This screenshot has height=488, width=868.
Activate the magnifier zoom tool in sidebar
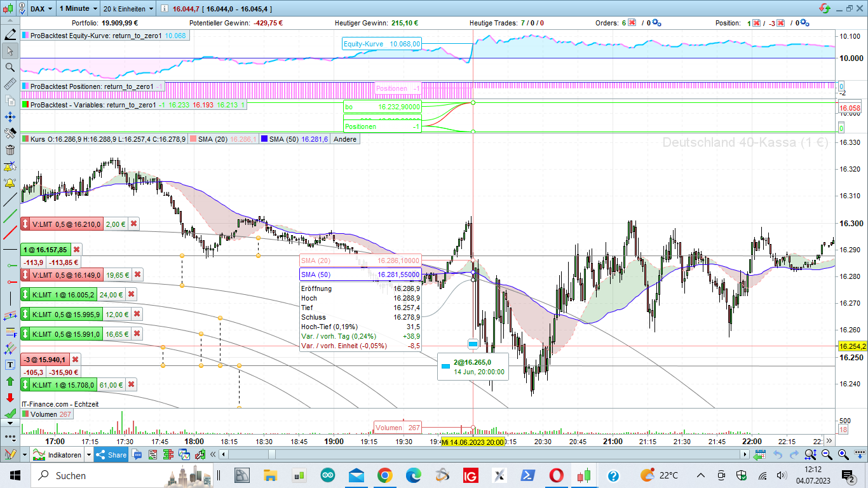tap(10, 67)
